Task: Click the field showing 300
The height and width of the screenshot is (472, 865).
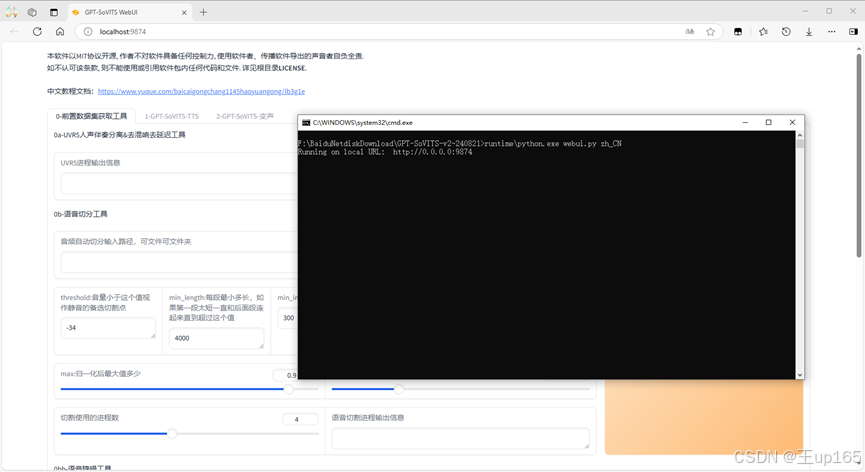Action: pyautogui.click(x=288, y=318)
